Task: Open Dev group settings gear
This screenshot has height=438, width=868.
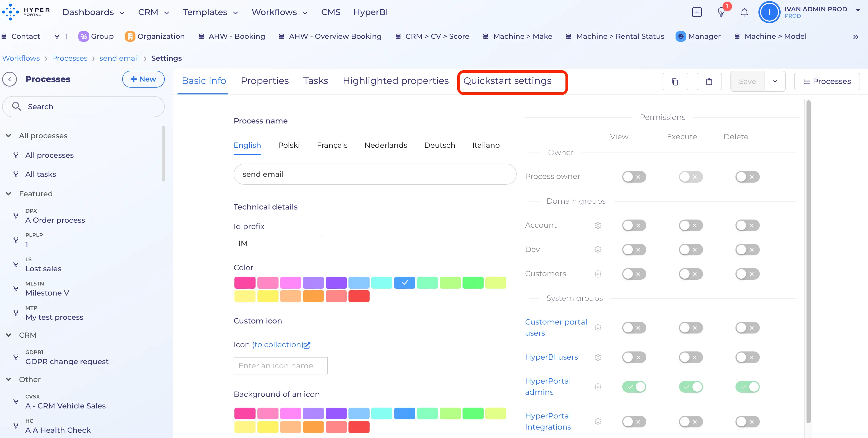Action: 598,249
